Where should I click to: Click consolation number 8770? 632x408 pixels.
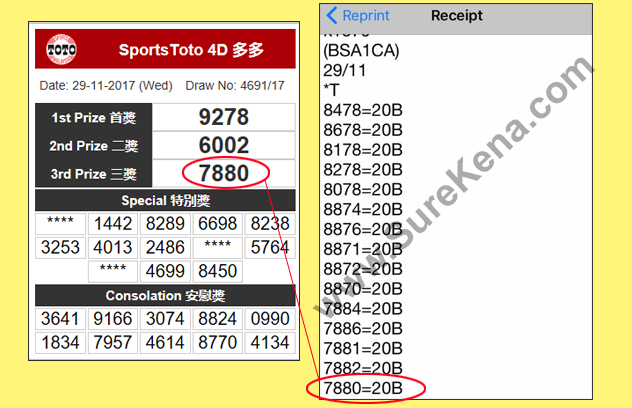click(x=218, y=343)
